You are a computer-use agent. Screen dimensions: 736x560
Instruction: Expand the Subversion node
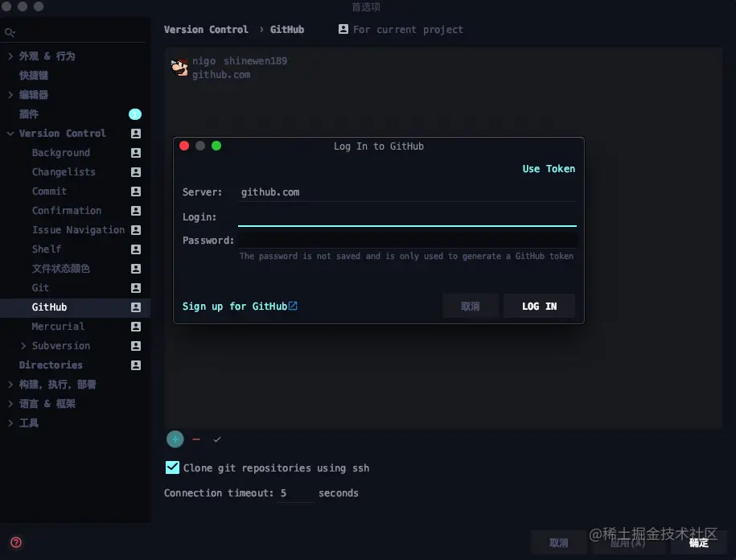[x=23, y=345]
